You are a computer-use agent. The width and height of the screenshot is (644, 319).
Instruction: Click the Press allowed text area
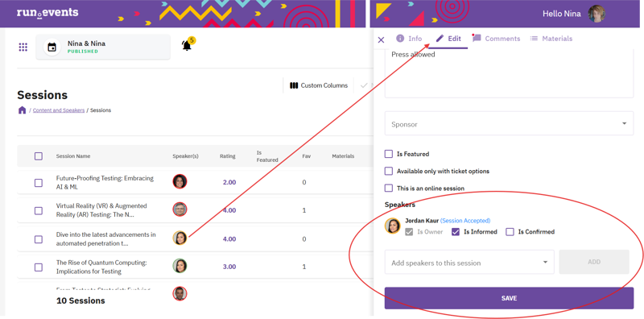(509, 73)
